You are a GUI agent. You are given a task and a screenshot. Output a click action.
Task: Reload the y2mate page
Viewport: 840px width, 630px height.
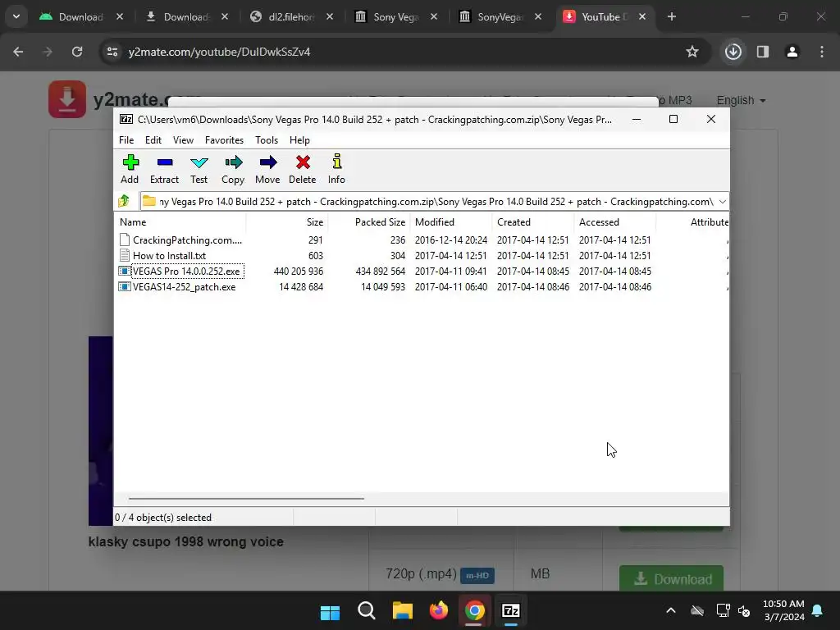(77, 52)
